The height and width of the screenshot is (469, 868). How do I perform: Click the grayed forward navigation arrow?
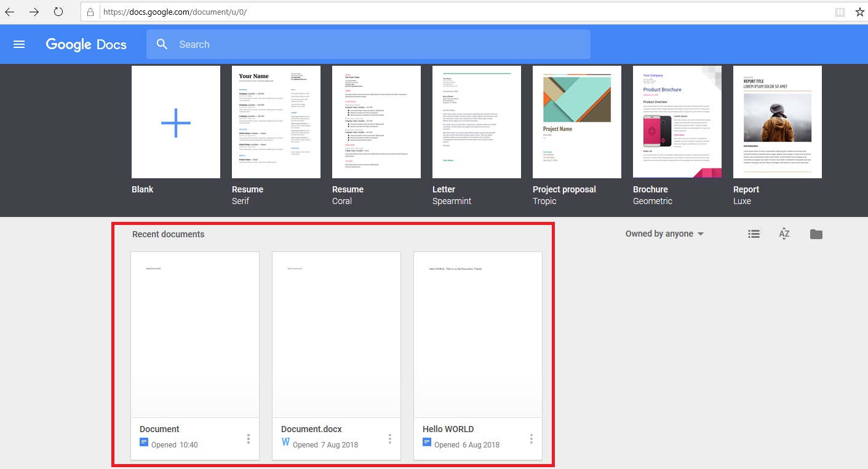click(x=34, y=11)
